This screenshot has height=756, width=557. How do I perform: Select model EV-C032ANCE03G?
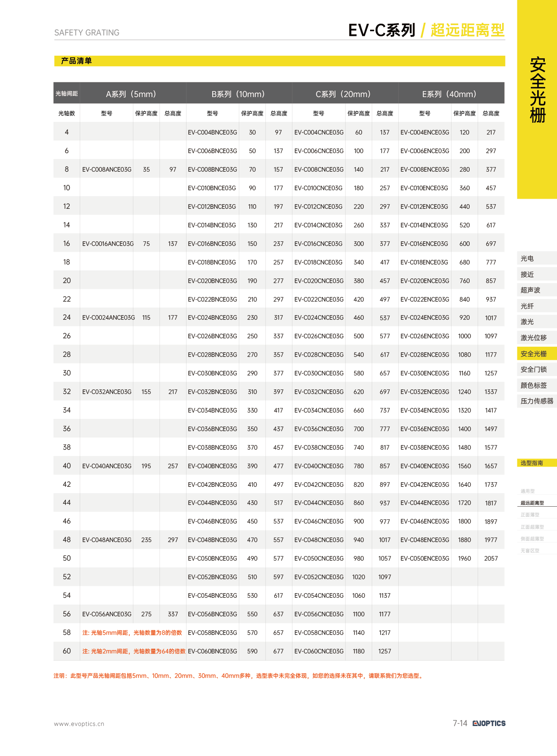coord(107,392)
